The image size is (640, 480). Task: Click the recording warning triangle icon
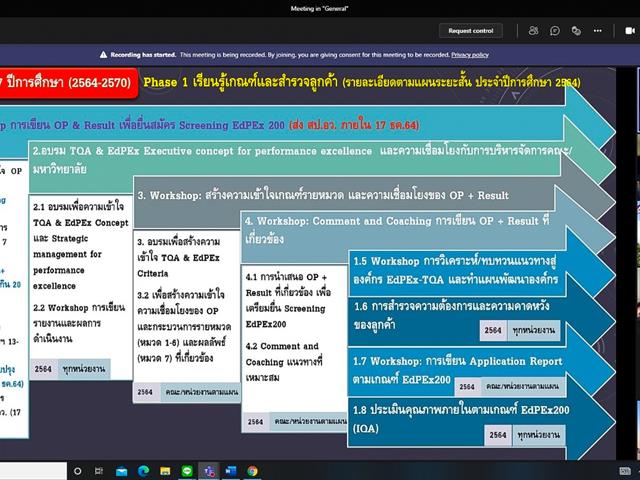[x=104, y=55]
